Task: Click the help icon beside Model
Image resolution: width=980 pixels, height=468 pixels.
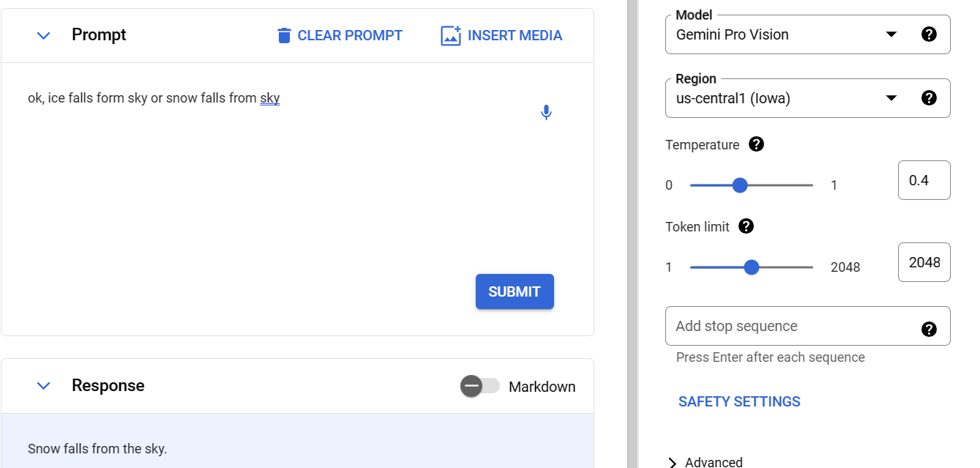Action: click(x=929, y=34)
